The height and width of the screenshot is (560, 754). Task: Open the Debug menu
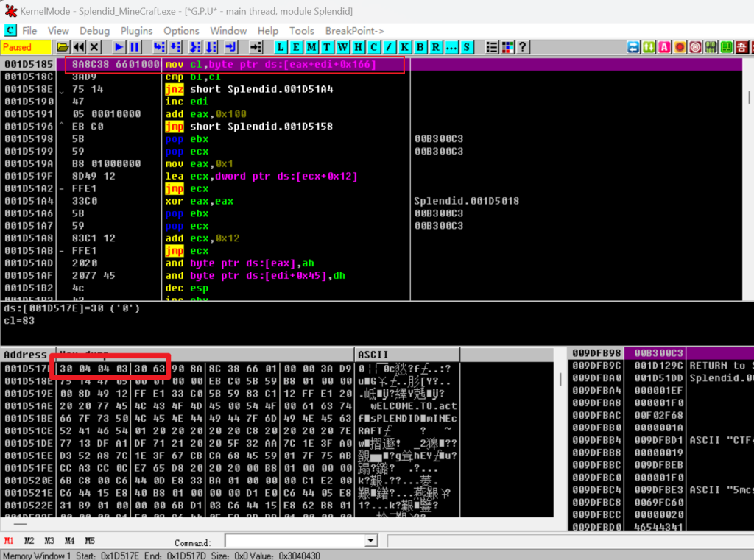tap(94, 31)
